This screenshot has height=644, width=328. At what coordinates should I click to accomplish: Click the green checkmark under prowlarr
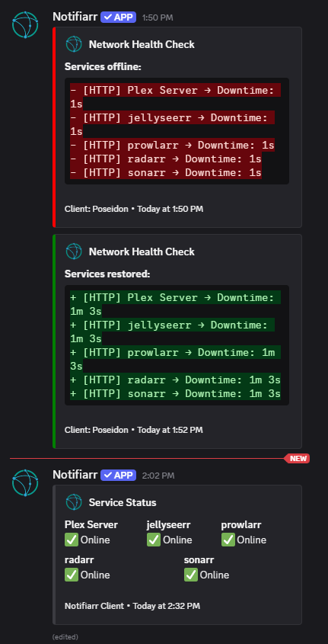tap(228, 540)
